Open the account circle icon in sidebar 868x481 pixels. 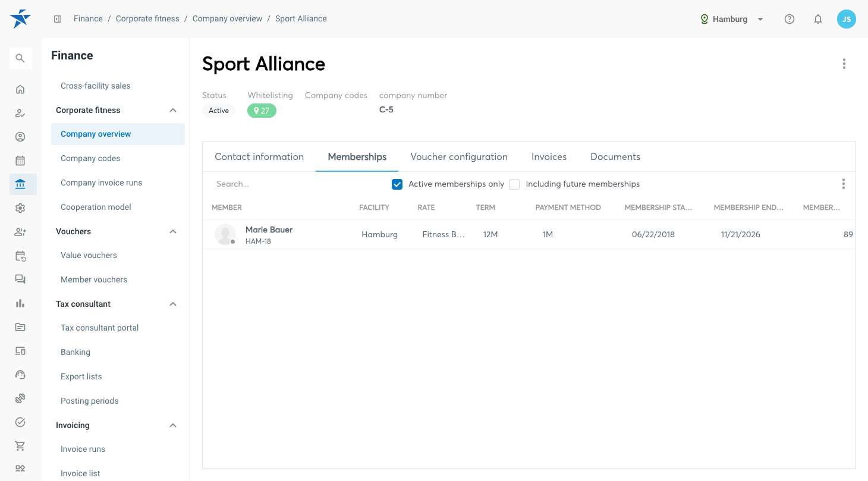(20, 137)
